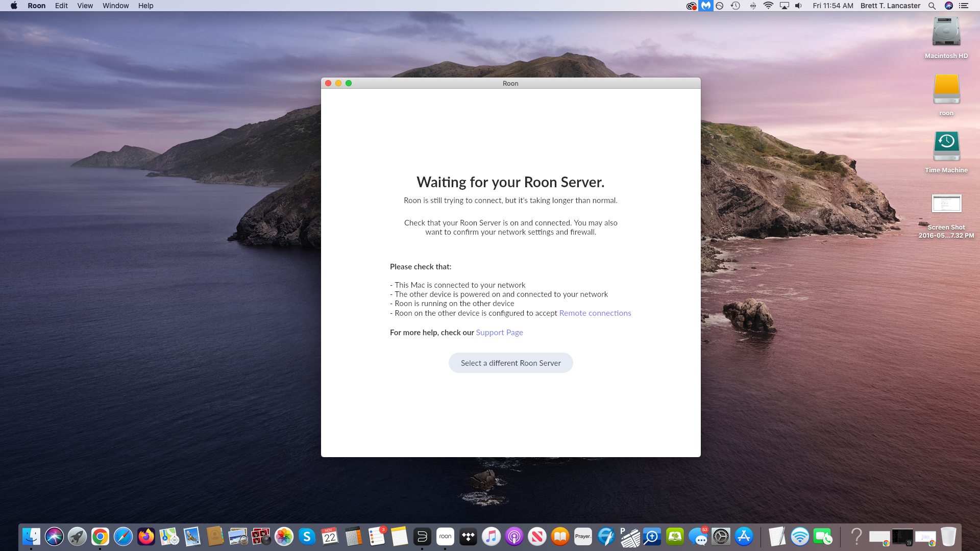The width and height of the screenshot is (980, 551).
Task: Open Bluetooth status menu
Action: pos(752,6)
